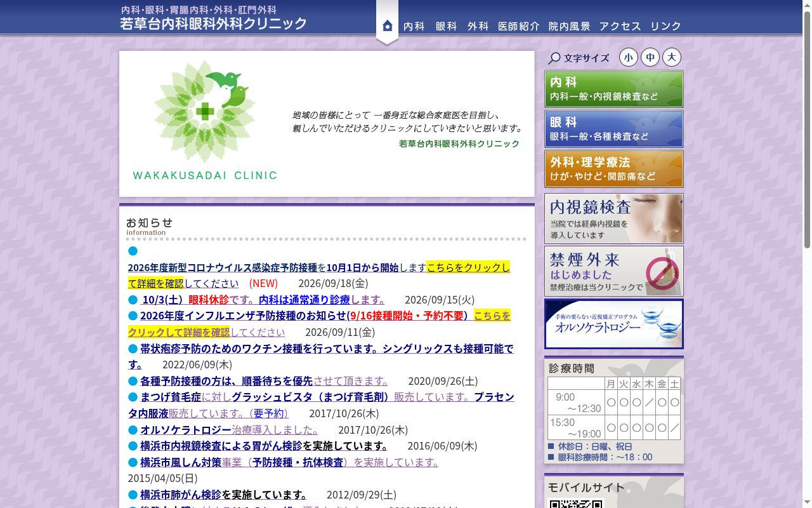This screenshot has width=812, height=508.
Task: Set font size to large (大)
Action: [x=672, y=58]
